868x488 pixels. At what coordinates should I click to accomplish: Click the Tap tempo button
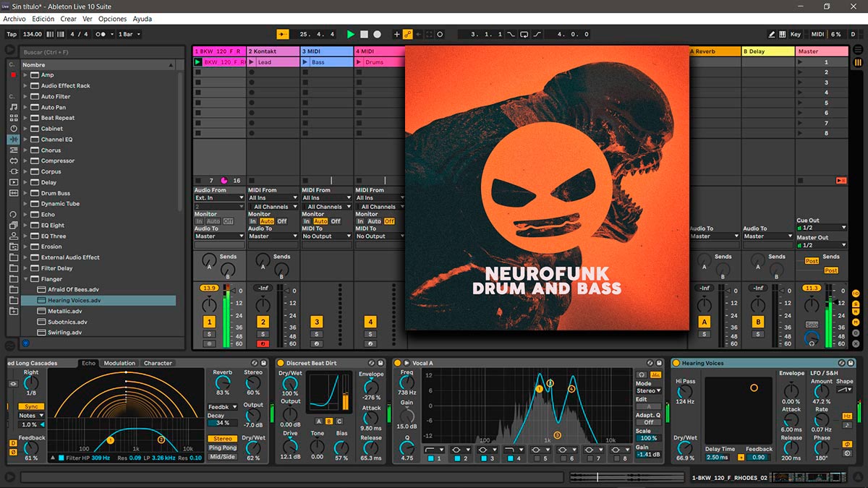(12, 34)
